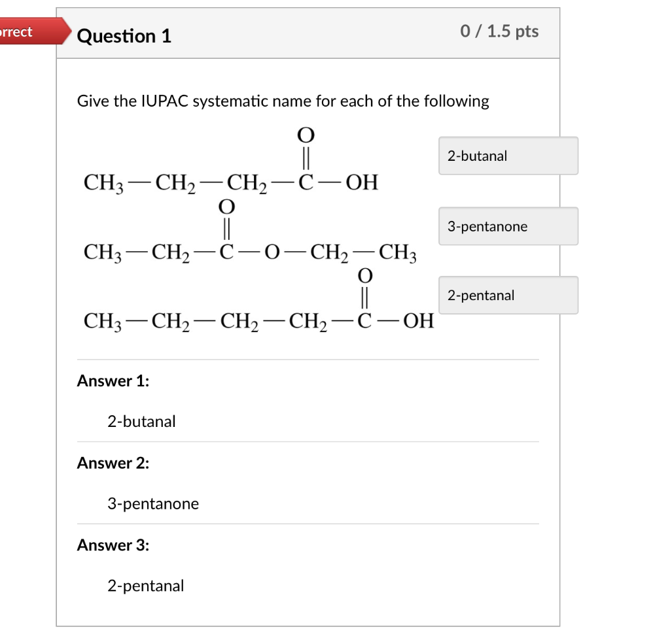670x644 pixels.
Task: Click the Answer 3 label
Action: coord(113,545)
